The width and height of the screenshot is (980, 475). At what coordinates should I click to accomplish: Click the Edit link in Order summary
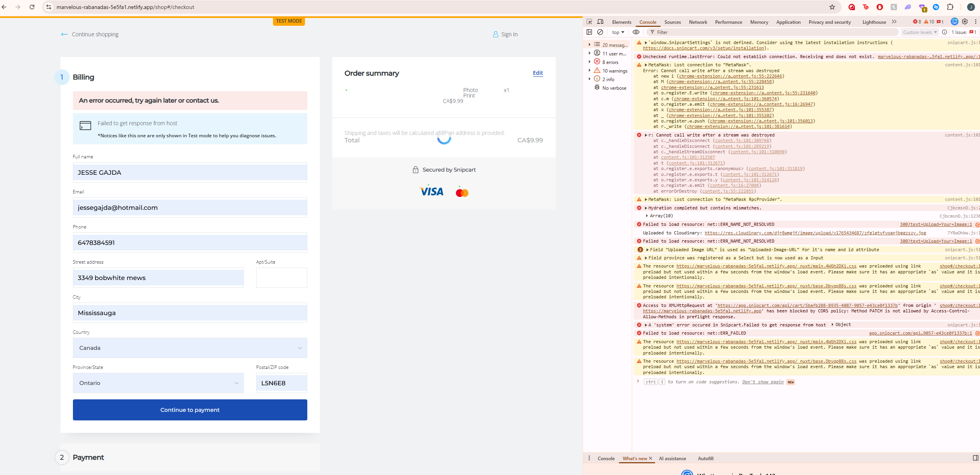[x=538, y=73]
